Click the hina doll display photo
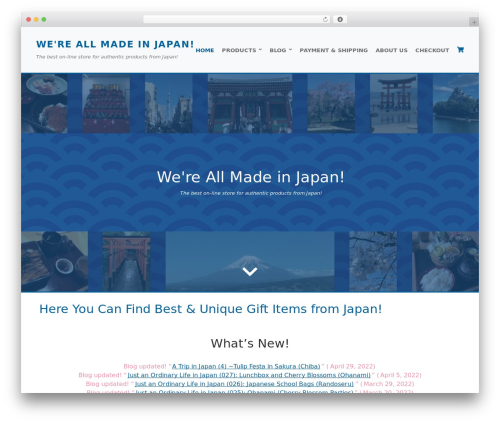Image resolution: width=500 pixels, height=423 pixels. tap(106, 104)
